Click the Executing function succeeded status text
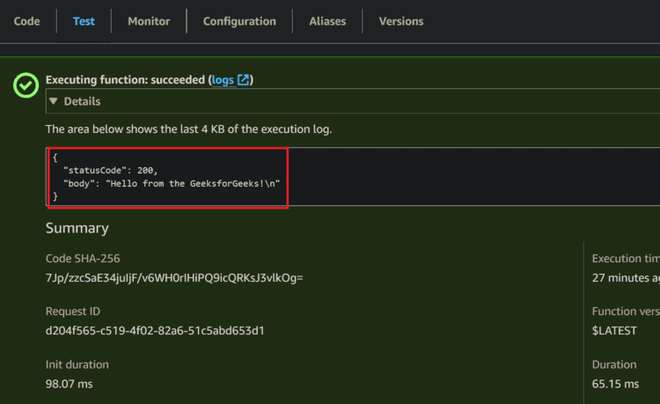 point(125,80)
